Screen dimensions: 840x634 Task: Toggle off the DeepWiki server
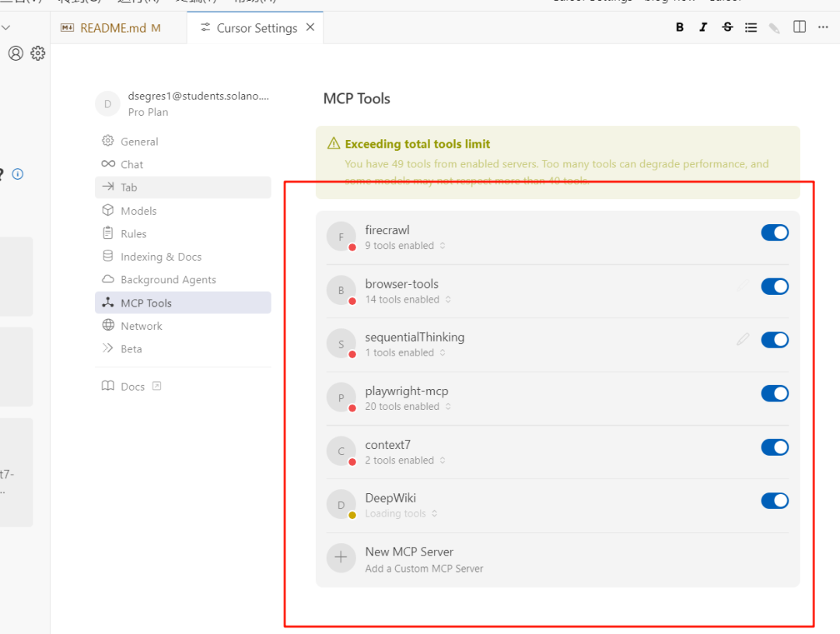[x=774, y=501]
